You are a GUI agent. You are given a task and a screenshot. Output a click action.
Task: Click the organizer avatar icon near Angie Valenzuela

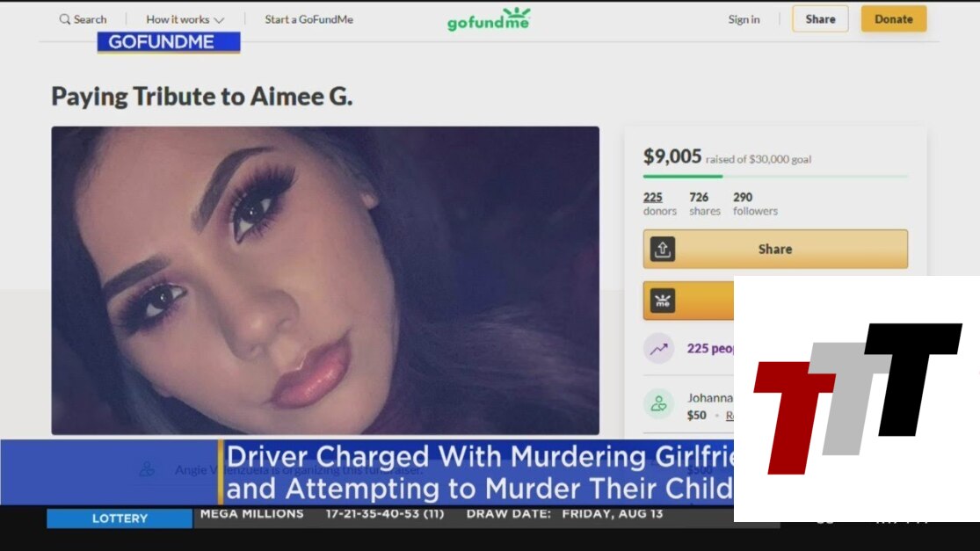[147, 469]
